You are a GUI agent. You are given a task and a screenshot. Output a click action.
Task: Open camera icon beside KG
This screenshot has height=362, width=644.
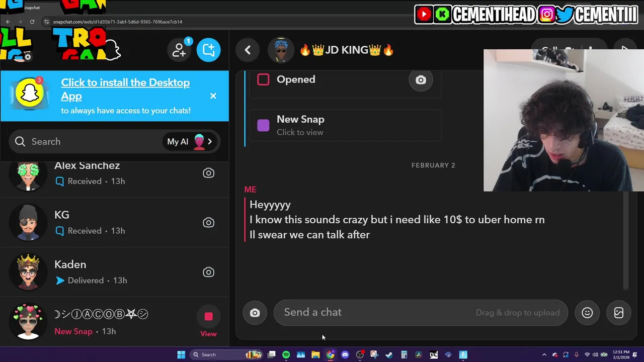coord(208,222)
